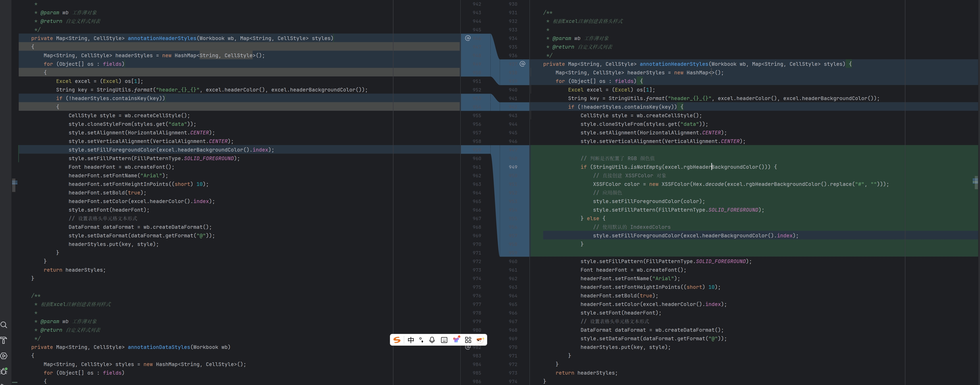Click 'style.setFillForegroundColor(color);' line
The image size is (980, 385).
[x=649, y=201]
